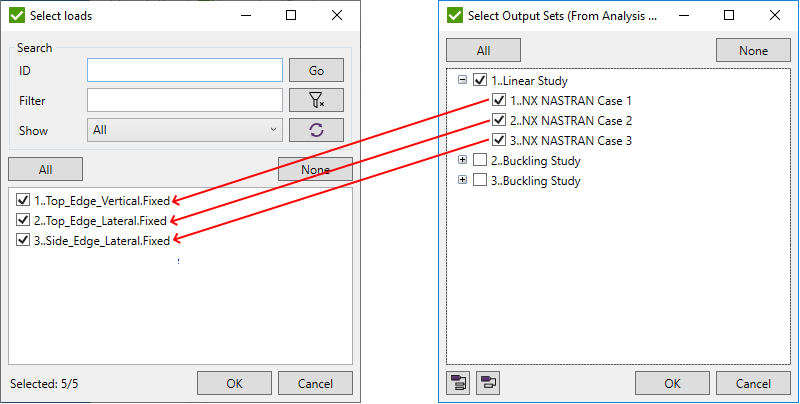
Task: Toggle the 3..Side_Edge_Lateral.Fixed checkbox
Action: [24, 240]
